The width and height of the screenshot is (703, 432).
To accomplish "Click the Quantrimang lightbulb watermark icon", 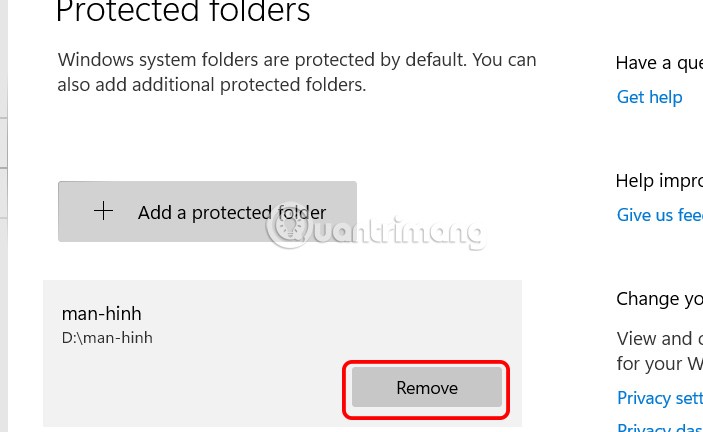I will pyautogui.click(x=288, y=229).
